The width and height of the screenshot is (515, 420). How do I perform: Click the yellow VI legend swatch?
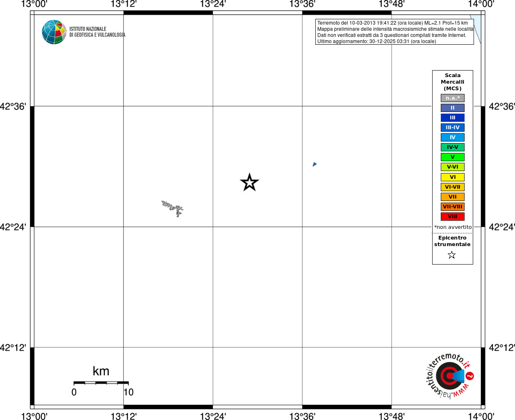tap(453, 177)
